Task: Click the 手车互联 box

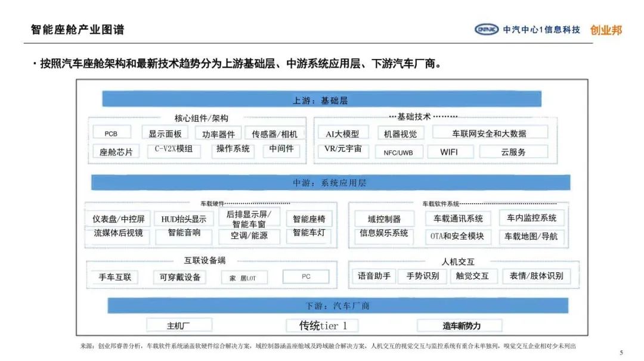Action: [114, 277]
